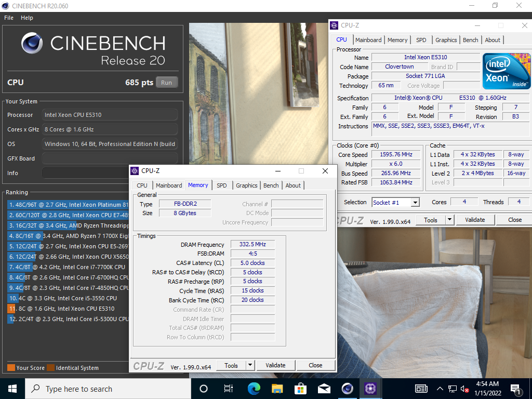Switch to Cinebench taskbar icon
The height and width of the screenshot is (399, 532).
[x=347, y=389]
